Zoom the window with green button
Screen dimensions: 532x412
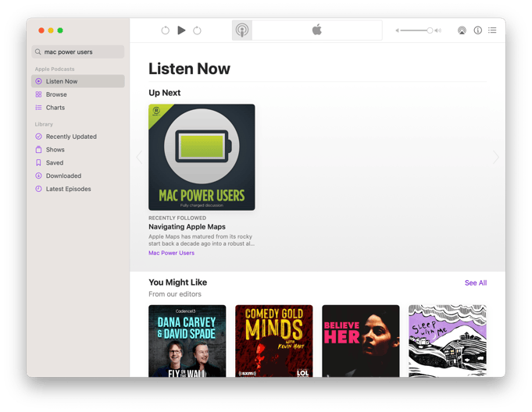(x=60, y=30)
